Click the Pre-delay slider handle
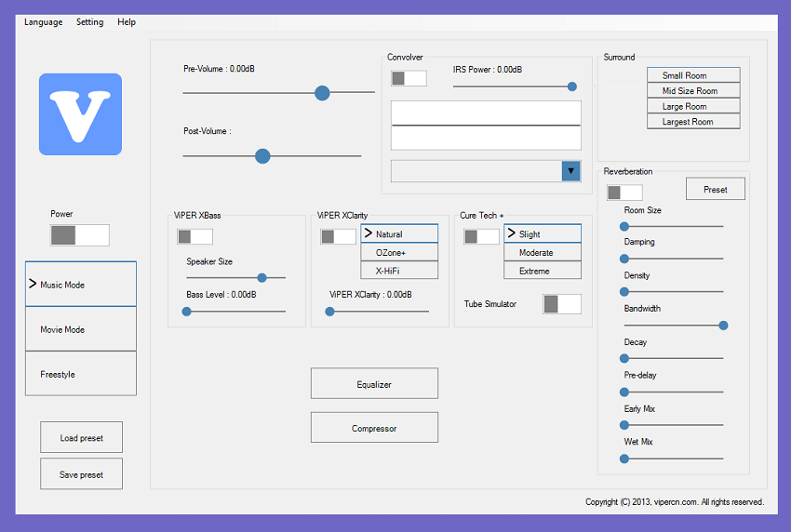The width and height of the screenshot is (791, 532). 624,392
